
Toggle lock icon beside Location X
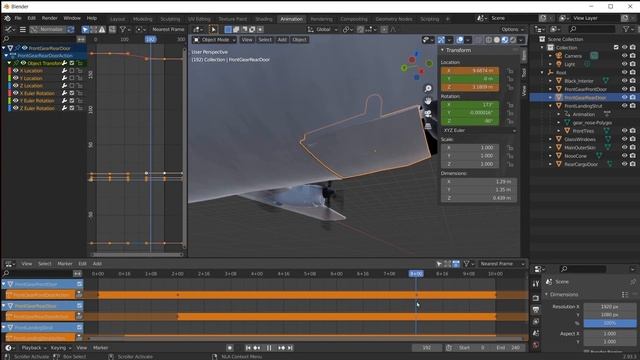click(x=510, y=71)
